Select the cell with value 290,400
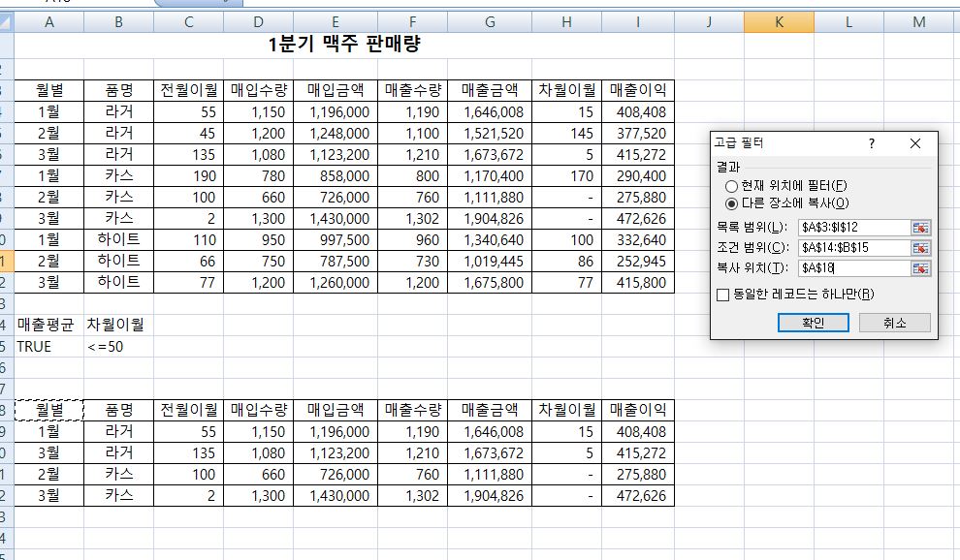 click(638, 176)
